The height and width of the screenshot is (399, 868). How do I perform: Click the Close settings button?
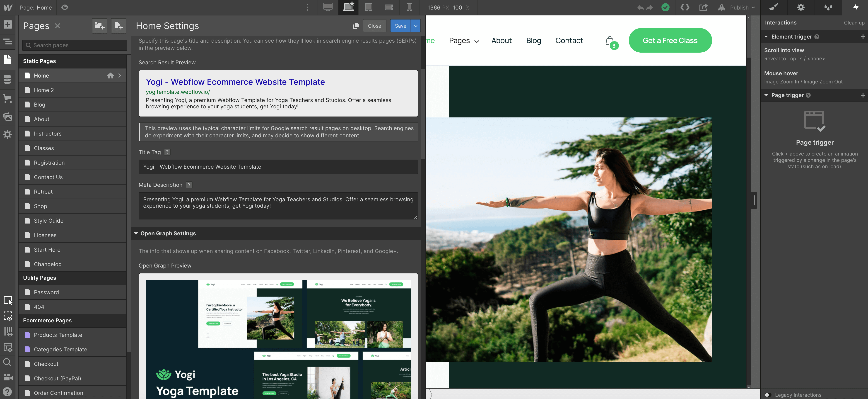tap(374, 26)
